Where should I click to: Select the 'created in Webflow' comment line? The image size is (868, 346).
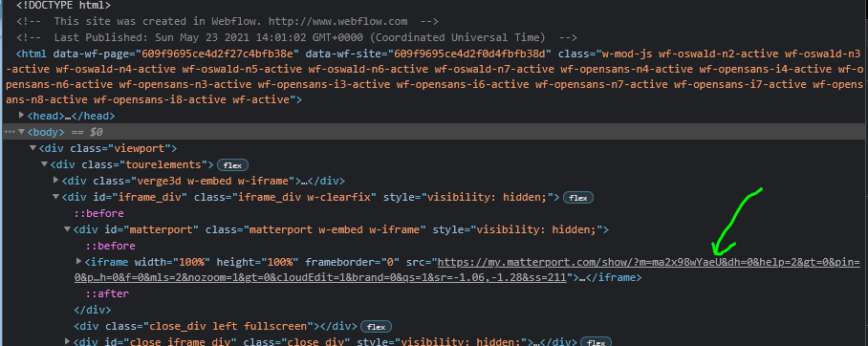[228, 22]
